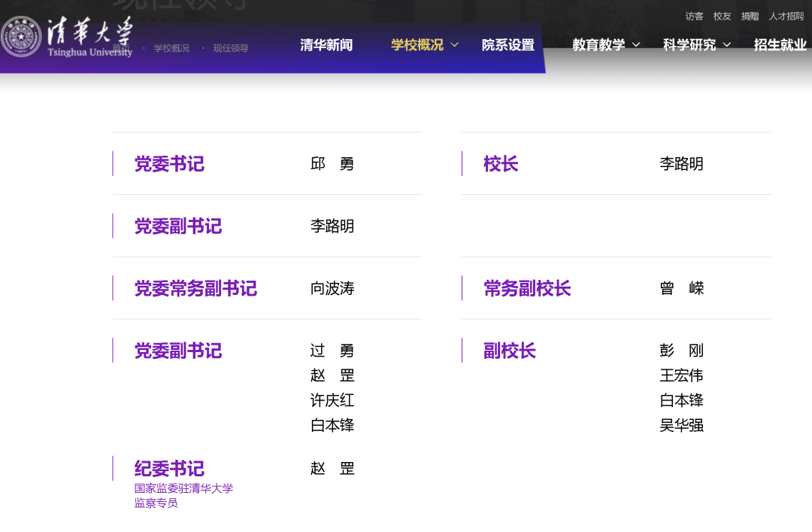This screenshot has height=532, width=812.
Task: Select the 招生就业 navigation item
Action: tap(780, 45)
